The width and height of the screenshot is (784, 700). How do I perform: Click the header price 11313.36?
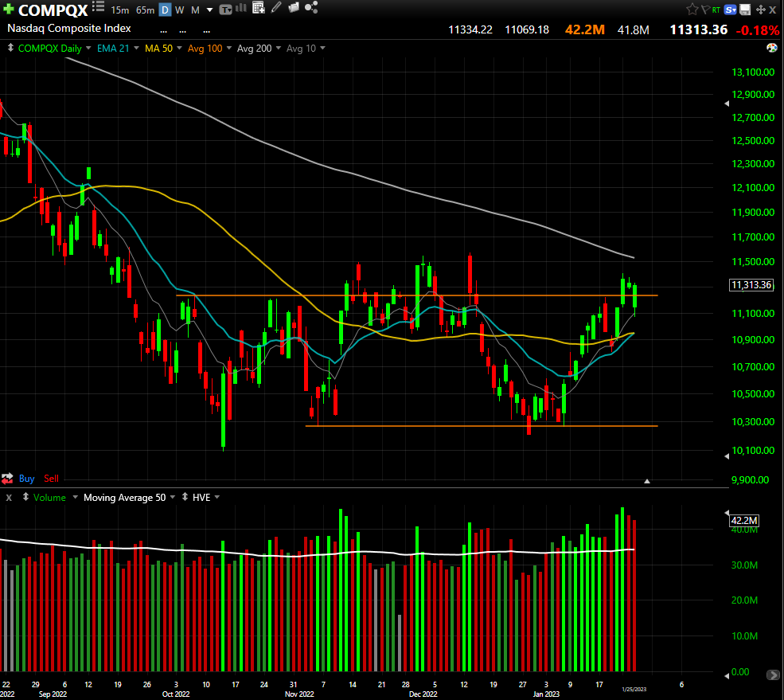(x=699, y=29)
